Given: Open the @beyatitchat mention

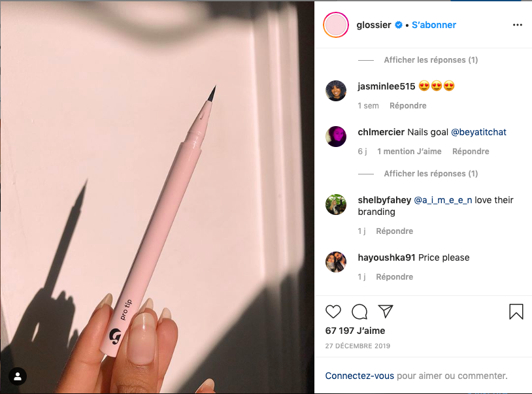Looking at the screenshot, I should tap(478, 132).
